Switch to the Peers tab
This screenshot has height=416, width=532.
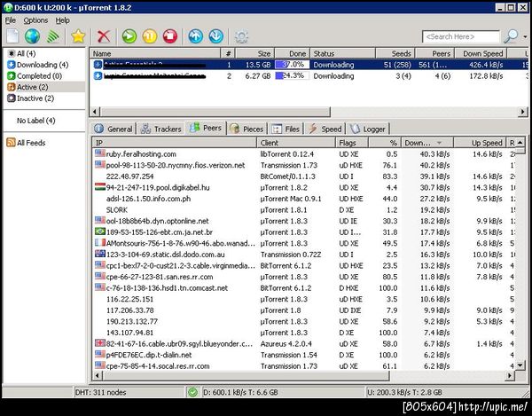point(206,128)
